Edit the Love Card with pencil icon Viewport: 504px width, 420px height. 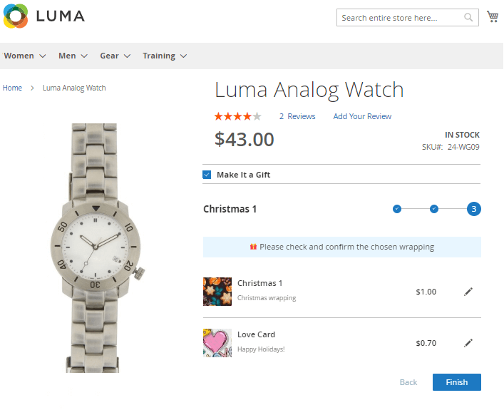coord(468,343)
